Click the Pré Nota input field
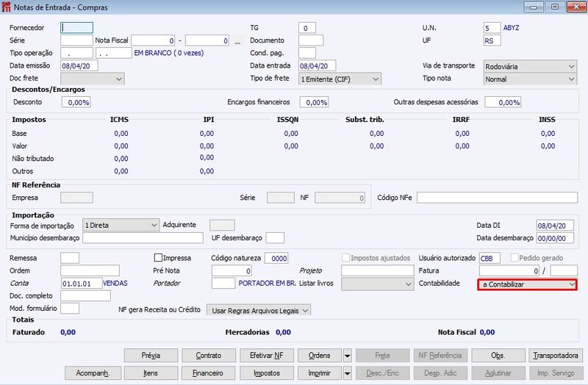 click(x=232, y=270)
